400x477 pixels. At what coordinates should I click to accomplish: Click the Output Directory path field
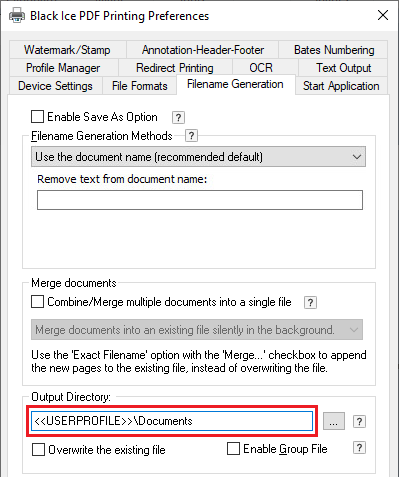(172, 421)
